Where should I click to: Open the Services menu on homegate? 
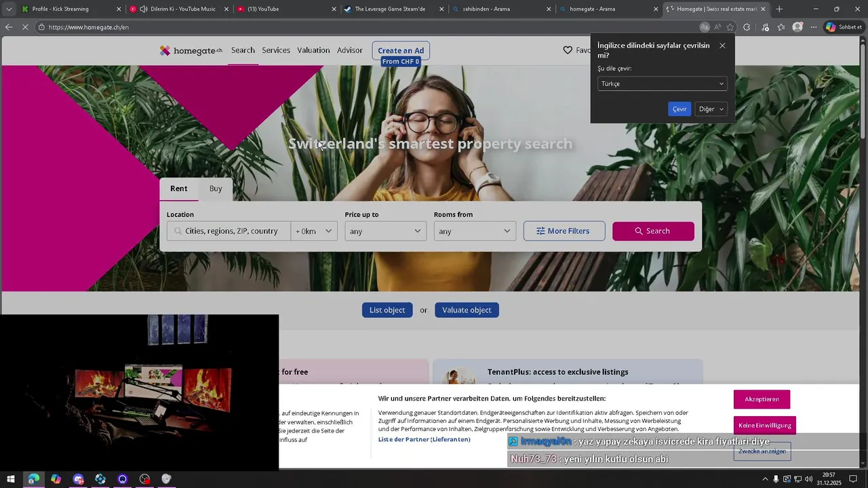click(x=276, y=50)
